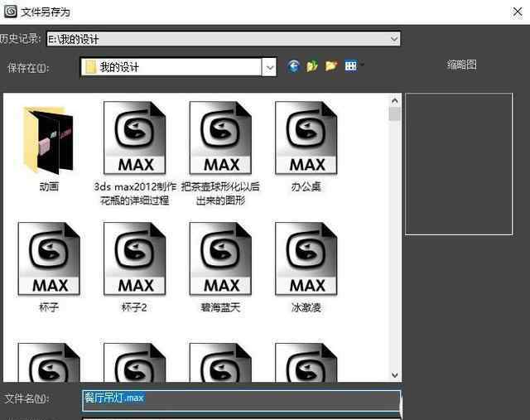Click the 缩略图 preview box

point(458,163)
